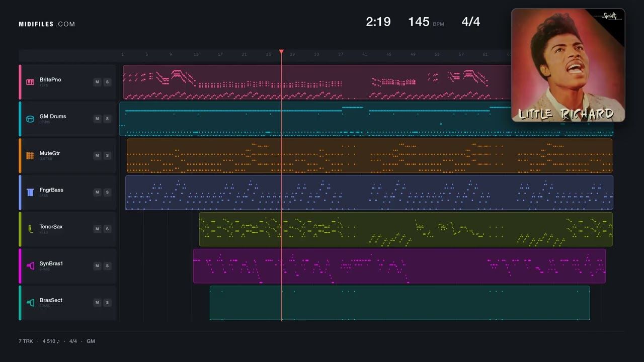Select the dark green BrasSect MIDI clip
This screenshot has width=644, height=362.
(399, 302)
